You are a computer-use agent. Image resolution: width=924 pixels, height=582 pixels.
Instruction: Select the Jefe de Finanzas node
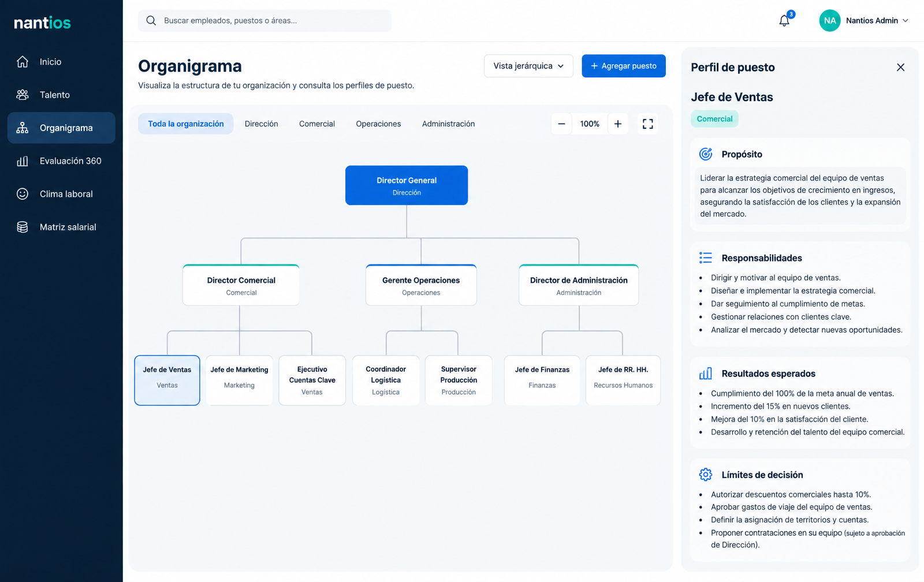542,380
